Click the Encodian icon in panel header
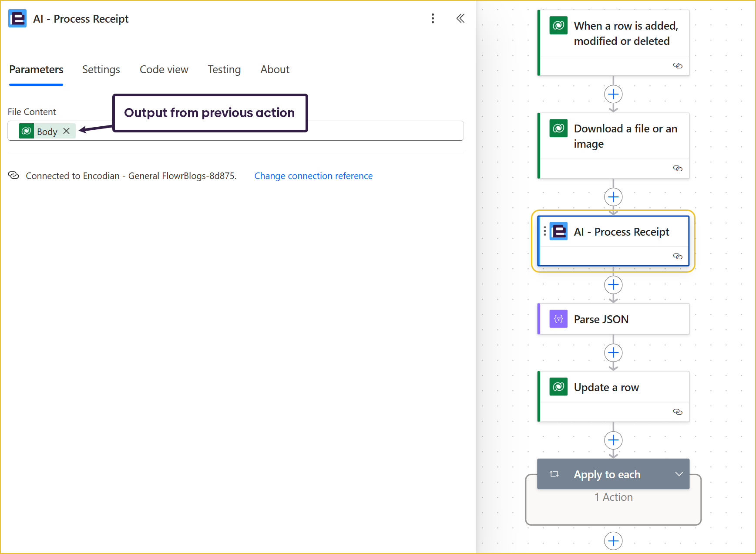This screenshot has width=756, height=554. 17,18
